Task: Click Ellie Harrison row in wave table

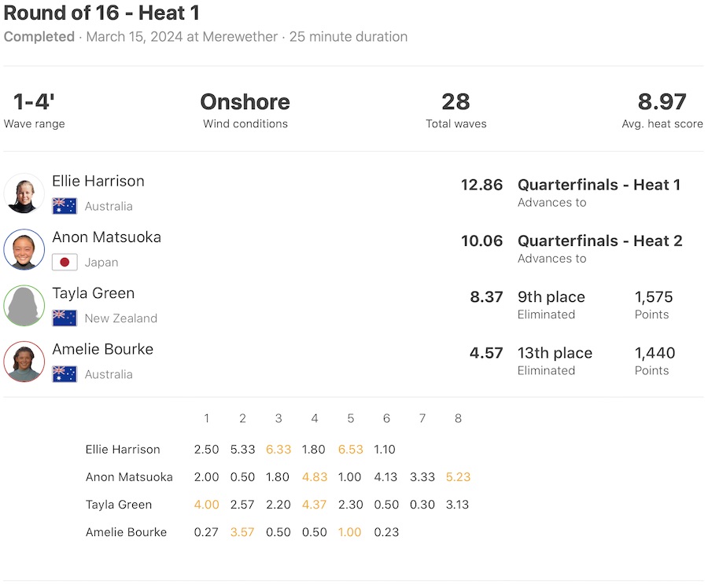Action: pyautogui.click(x=123, y=450)
